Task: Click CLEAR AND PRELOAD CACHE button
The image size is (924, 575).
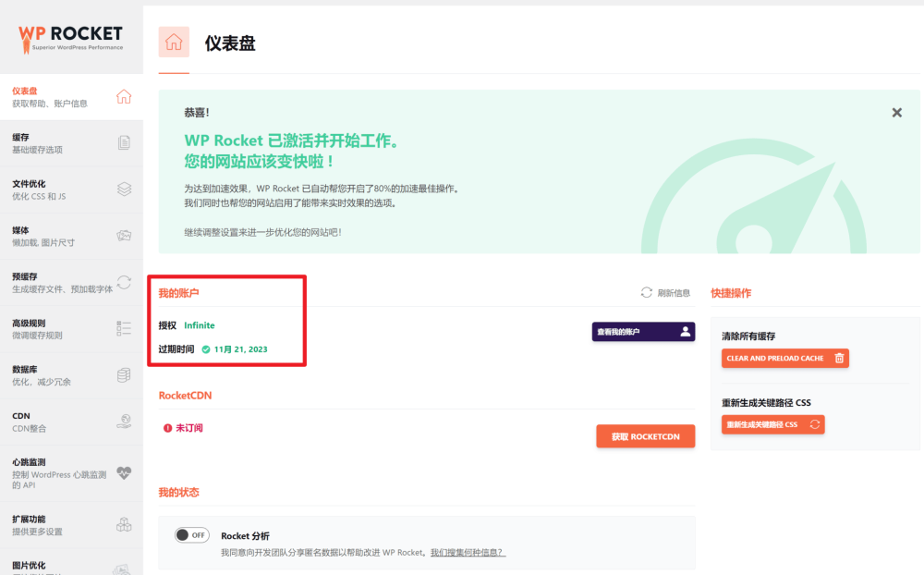Action: pyautogui.click(x=784, y=358)
